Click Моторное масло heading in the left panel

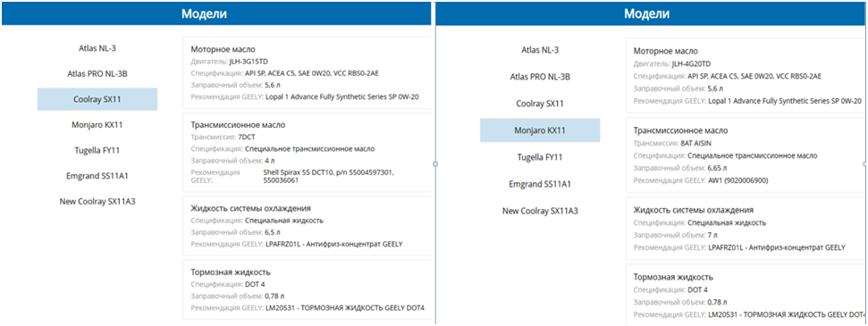(x=223, y=49)
